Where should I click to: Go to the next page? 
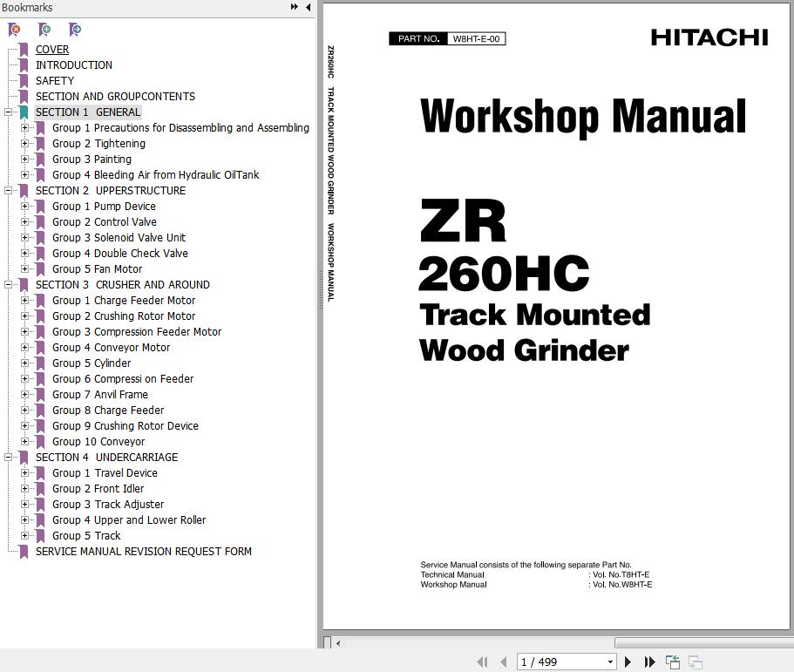(x=628, y=662)
